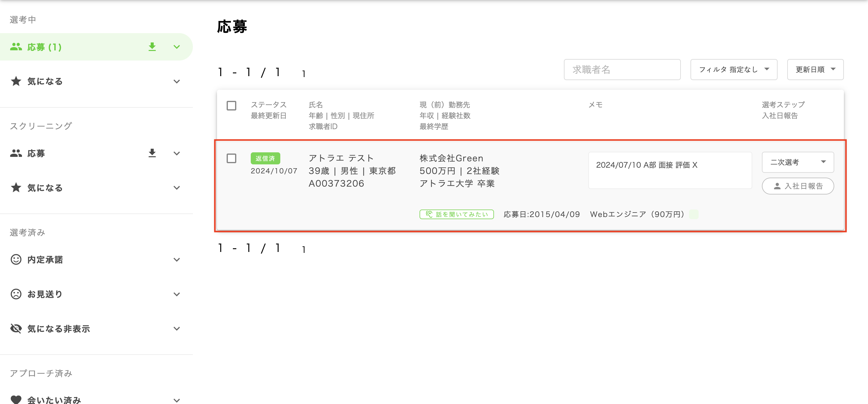Expand the 応募 chevron under スクリーニング
The height and width of the screenshot is (404, 868).
tap(177, 154)
